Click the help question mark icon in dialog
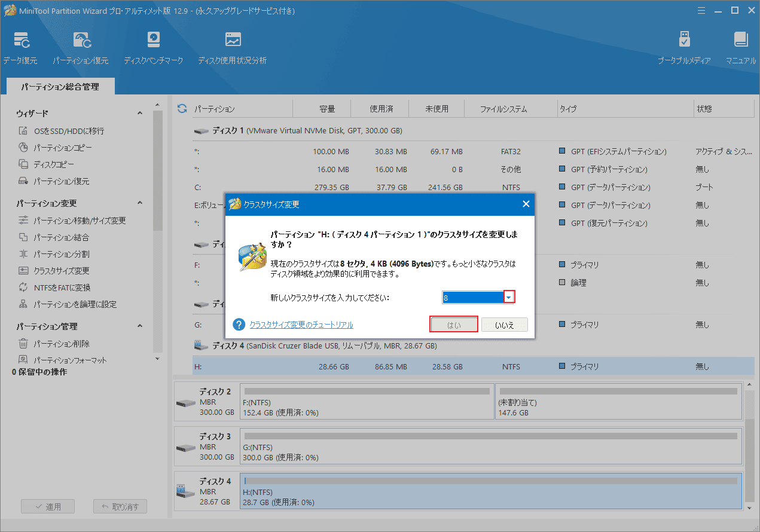This screenshot has width=760, height=532. (x=239, y=325)
